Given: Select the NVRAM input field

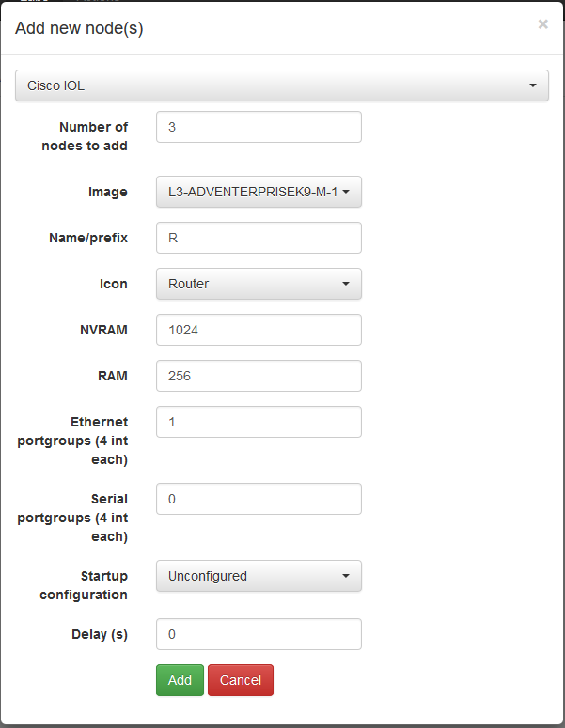Looking at the screenshot, I should click(259, 330).
